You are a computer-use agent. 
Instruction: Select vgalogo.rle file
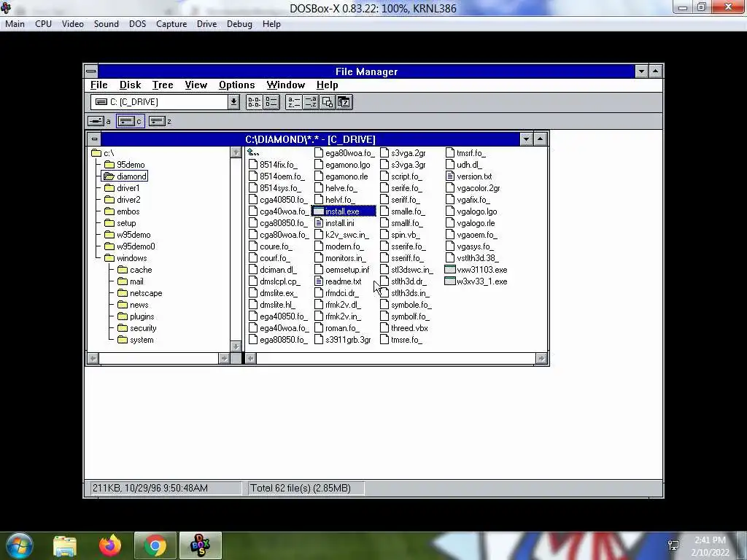[x=471, y=223]
